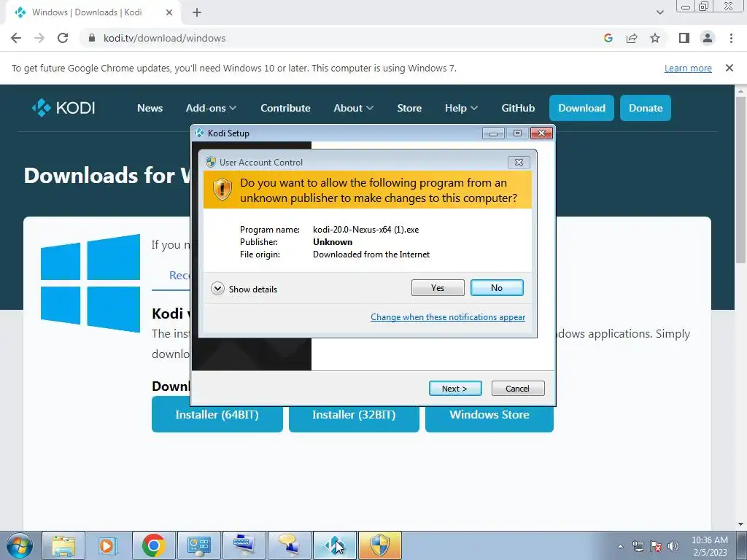Click No in User Account Control
This screenshot has width=747, height=560.
point(497,287)
